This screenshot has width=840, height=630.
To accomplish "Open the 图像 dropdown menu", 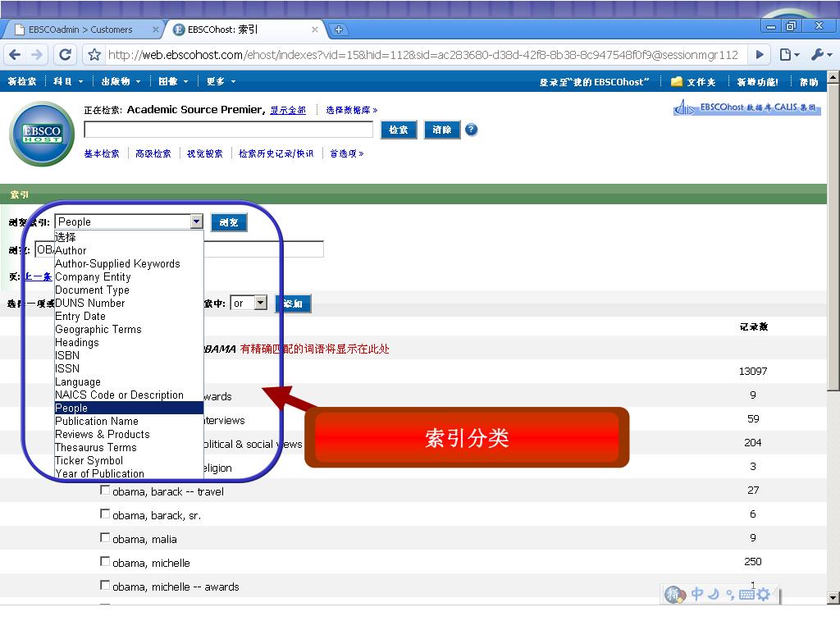I will click(174, 81).
